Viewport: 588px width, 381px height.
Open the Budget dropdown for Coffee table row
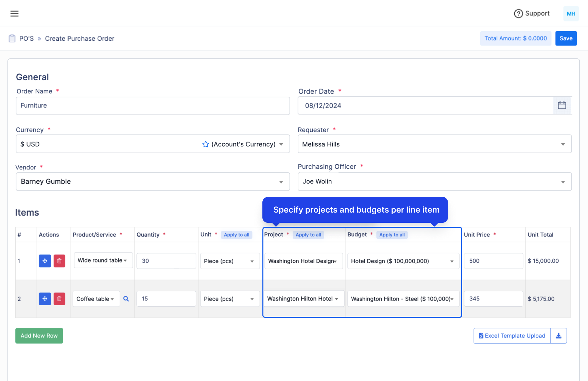tap(452, 299)
